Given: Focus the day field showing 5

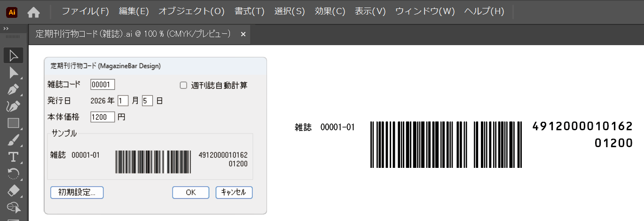Looking at the screenshot, I should [x=147, y=101].
